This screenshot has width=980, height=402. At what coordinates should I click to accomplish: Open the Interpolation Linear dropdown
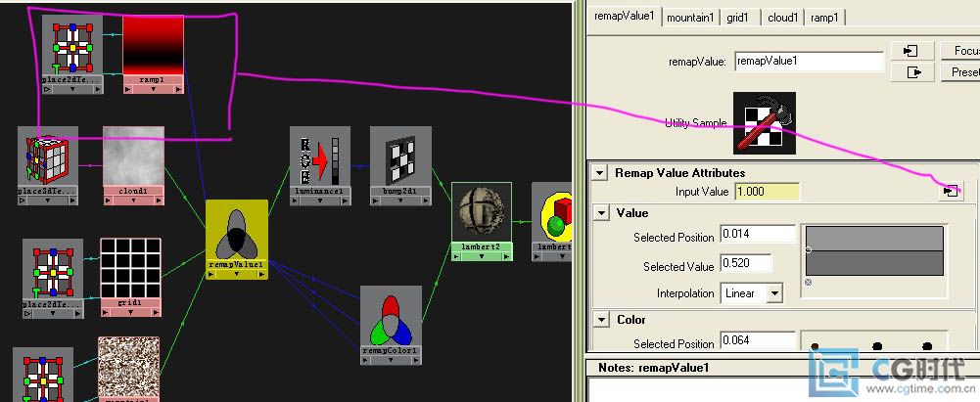(775, 292)
